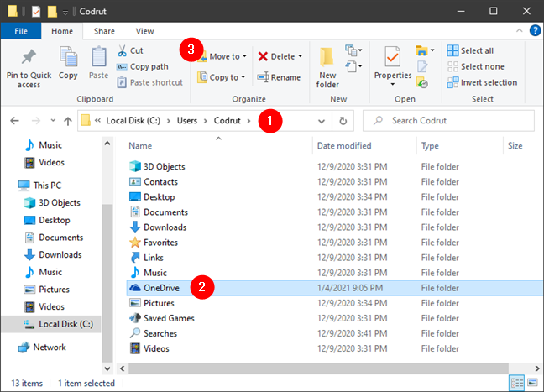
Task: Open address bar previous locations dropdown
Action: [x=322, y=121]
